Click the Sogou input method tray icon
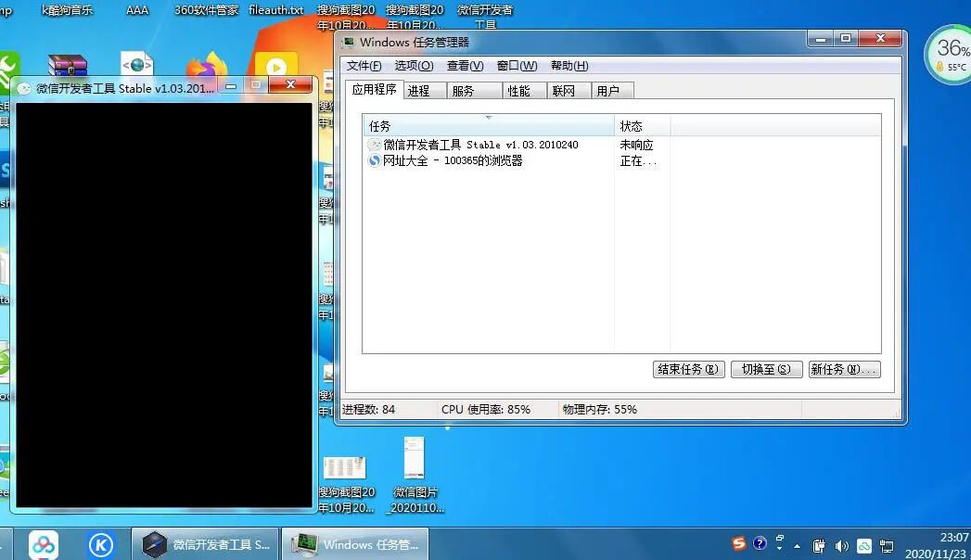971x560 pixels. pos(739,544)
